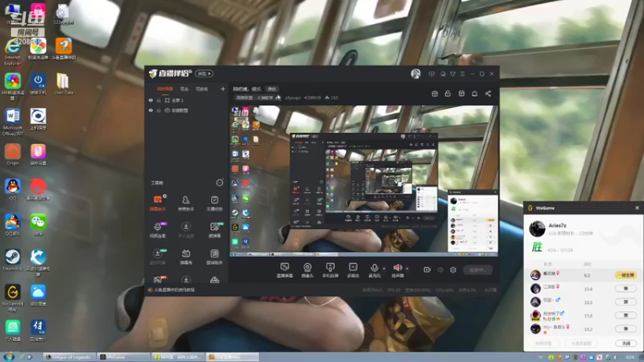This screenshot has height=362, width=644.
Task: Like the player with score 10.2 in WeGame
Action: click(625, 328)
